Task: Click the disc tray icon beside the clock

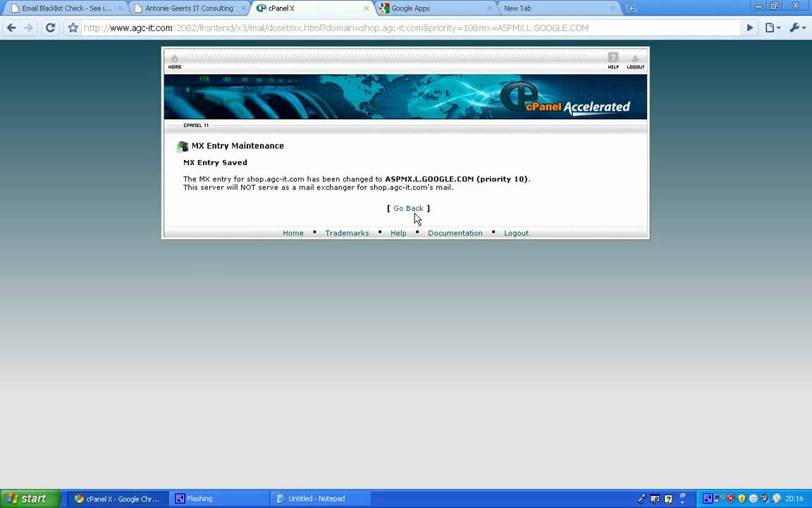Action: point(776,499)
